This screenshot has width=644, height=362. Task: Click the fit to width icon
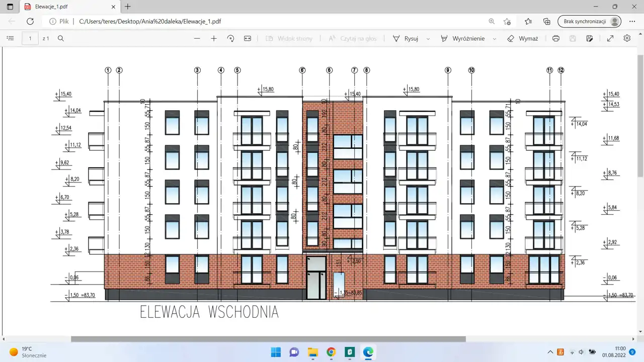tap(248, 38)
